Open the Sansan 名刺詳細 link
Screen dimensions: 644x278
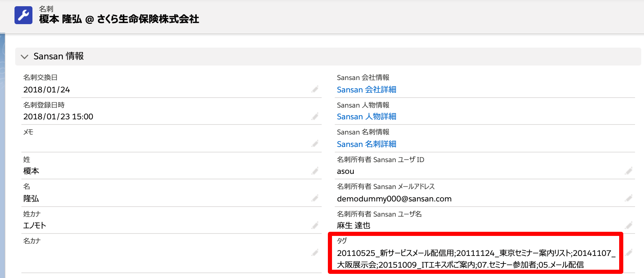367,144
